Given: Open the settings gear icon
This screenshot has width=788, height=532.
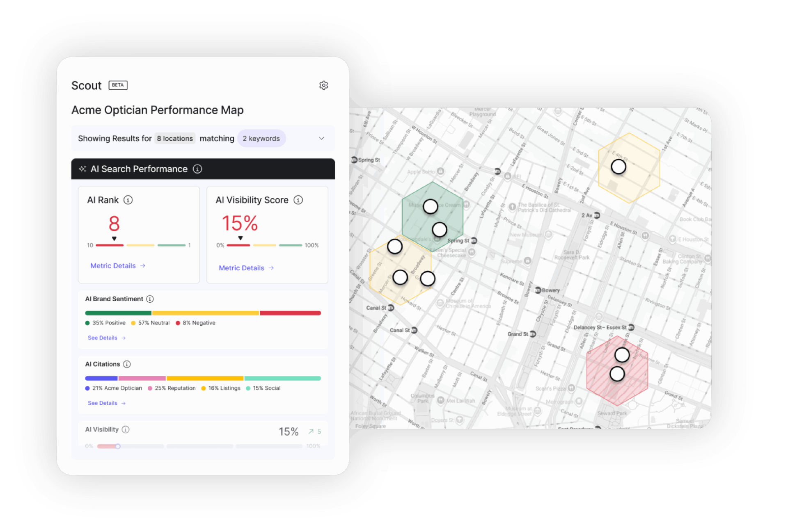Looking at the screenshot, I should (324, 85).
